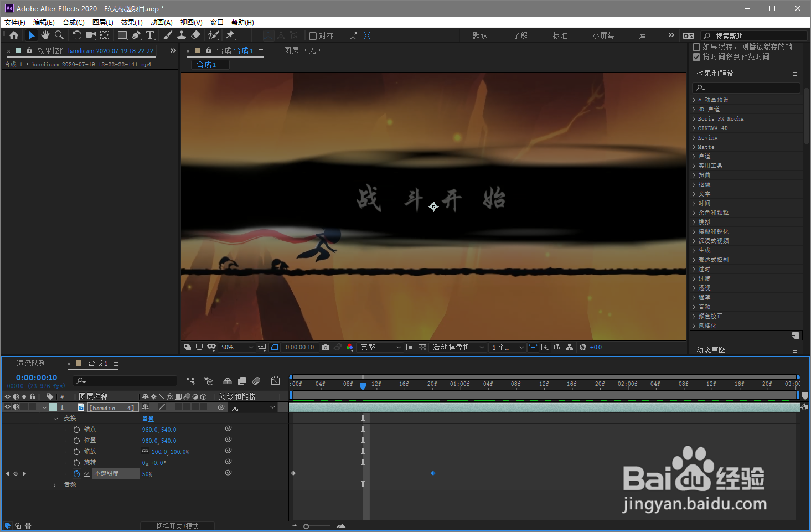This screenshot has height=532, width=811.
Task: Open the 活动摄像机 view dropdown
Action: click(458, 347)
